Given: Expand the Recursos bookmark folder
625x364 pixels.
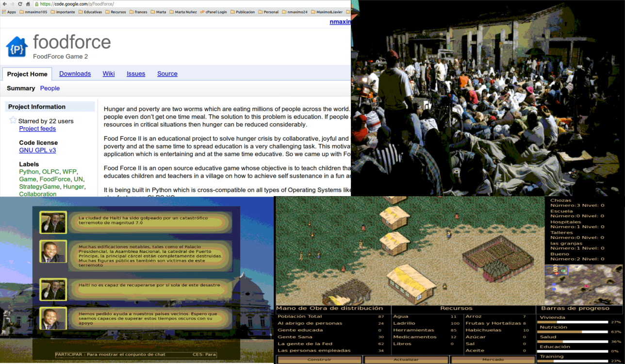Looking at the screenshot, I should [115, 12].
